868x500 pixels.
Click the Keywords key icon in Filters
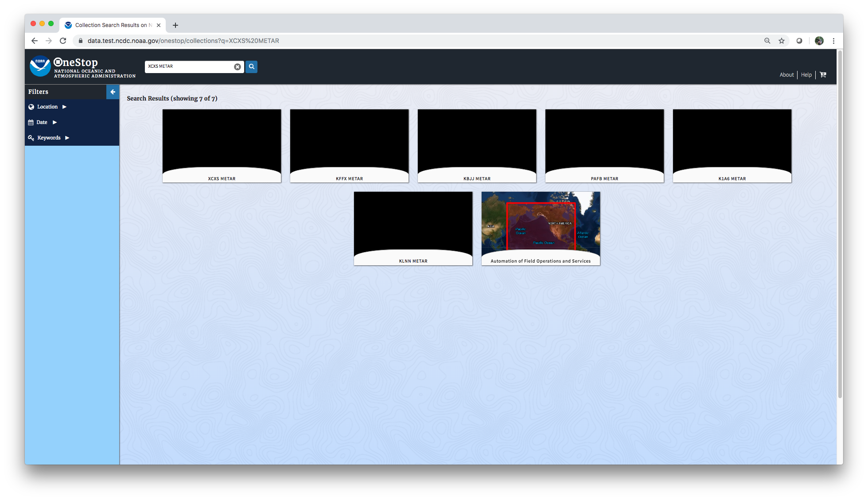click(31, 138)
